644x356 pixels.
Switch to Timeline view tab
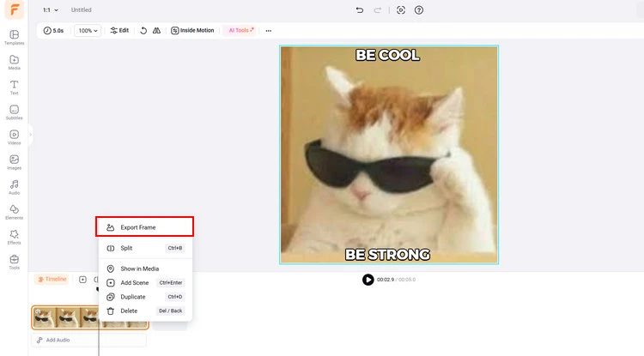[x=52, y=280]
